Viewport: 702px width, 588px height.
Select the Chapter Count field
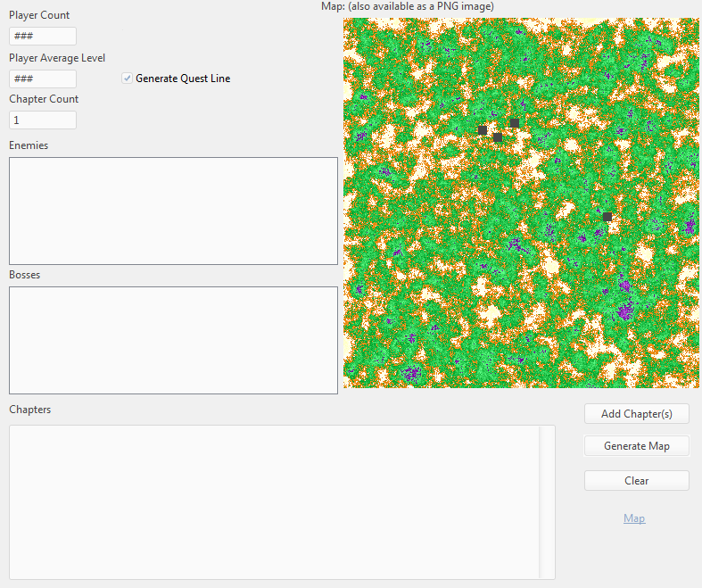coord(43,120)
